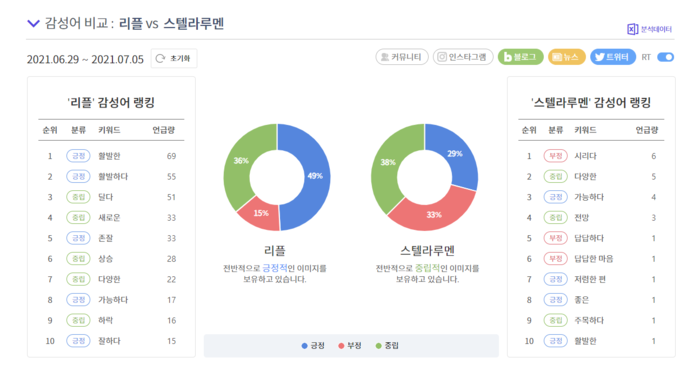This screenshot has width=700, height=371.
Task: Disable the 블로그 channel filter
Action: pyautogui.click(x=521, y=57)
